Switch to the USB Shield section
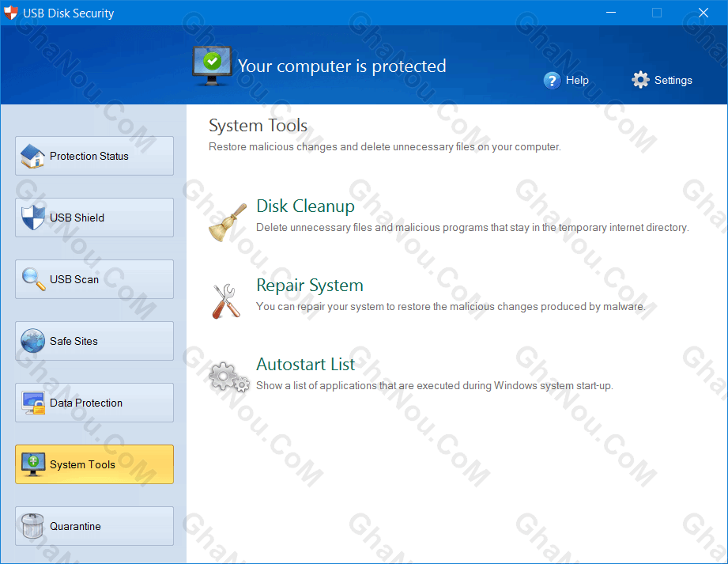This screenshot has height=564, width=728. [x=94, y=218]
